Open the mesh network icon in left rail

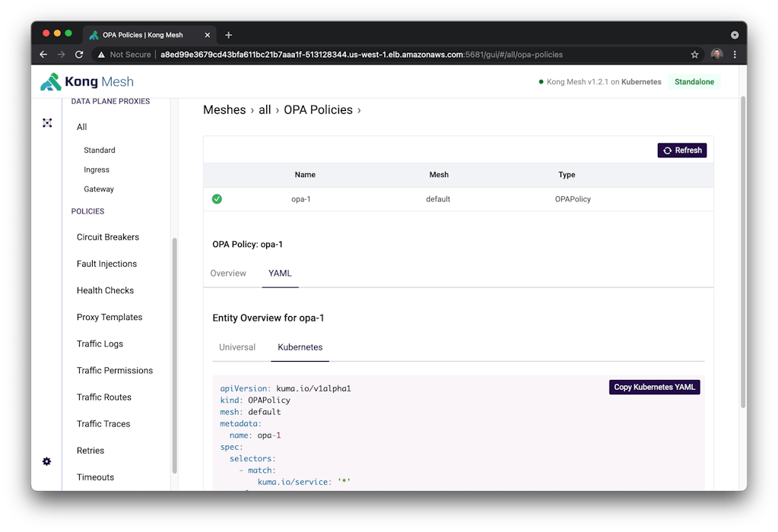pyautogui.click(x=47, y=122)
